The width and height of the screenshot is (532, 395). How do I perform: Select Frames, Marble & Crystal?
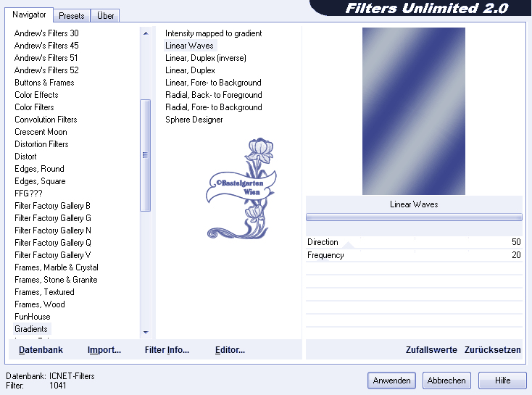[57, 267]
